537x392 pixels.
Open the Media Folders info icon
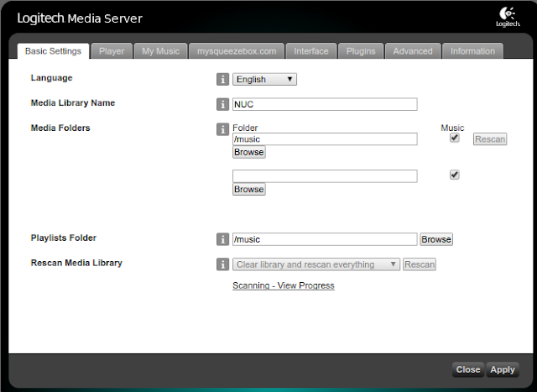[x=222, y=129]
